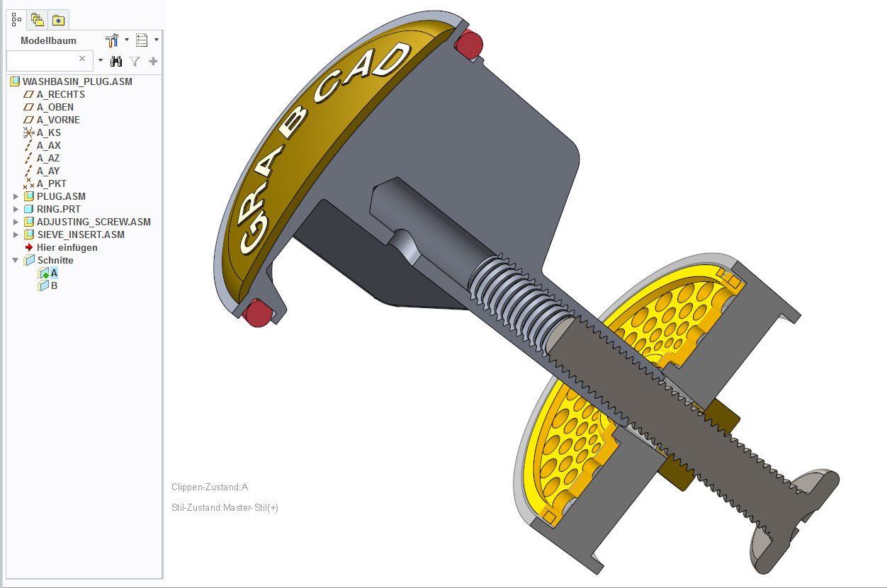
Task: Select RING.PRT in the tree
Action: (x=59, y=209)
